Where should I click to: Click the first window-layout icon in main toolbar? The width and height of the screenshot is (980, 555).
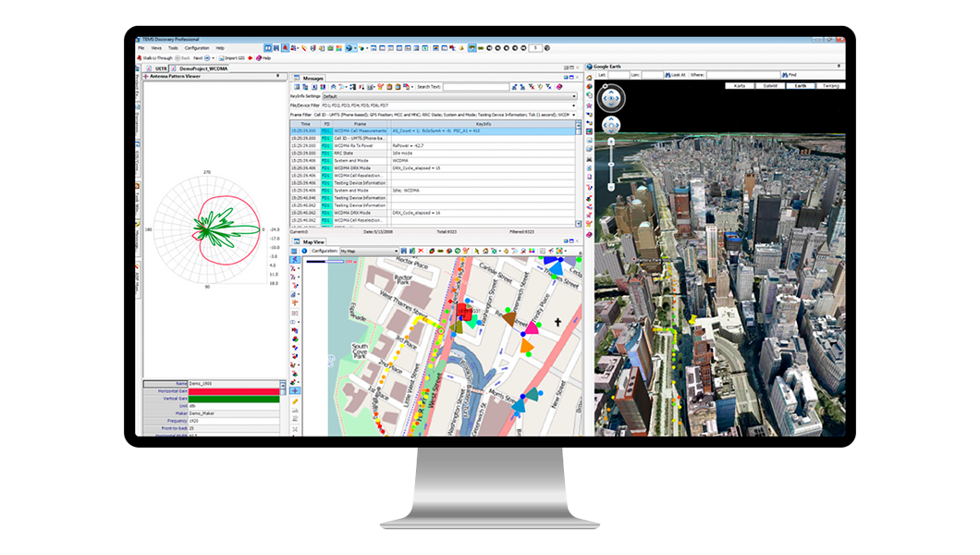[x=267, y=48]
